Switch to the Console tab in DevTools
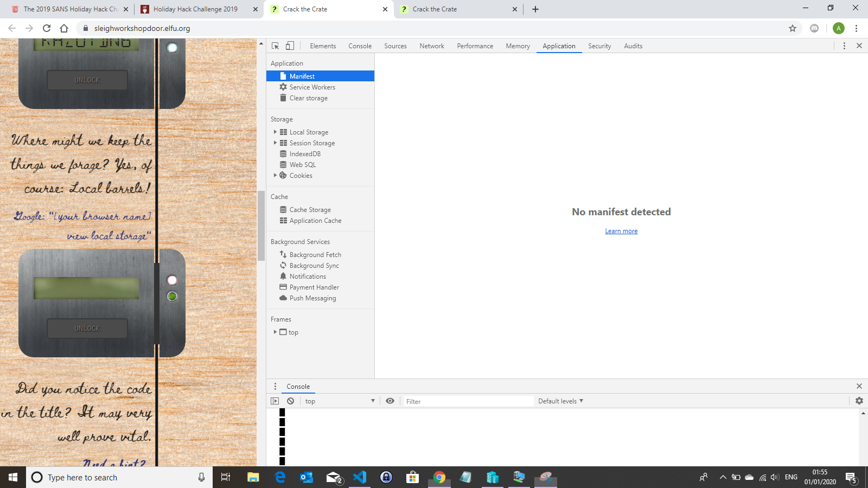The height and width of the screenshot is (488, 868). [x=360, y=46]
